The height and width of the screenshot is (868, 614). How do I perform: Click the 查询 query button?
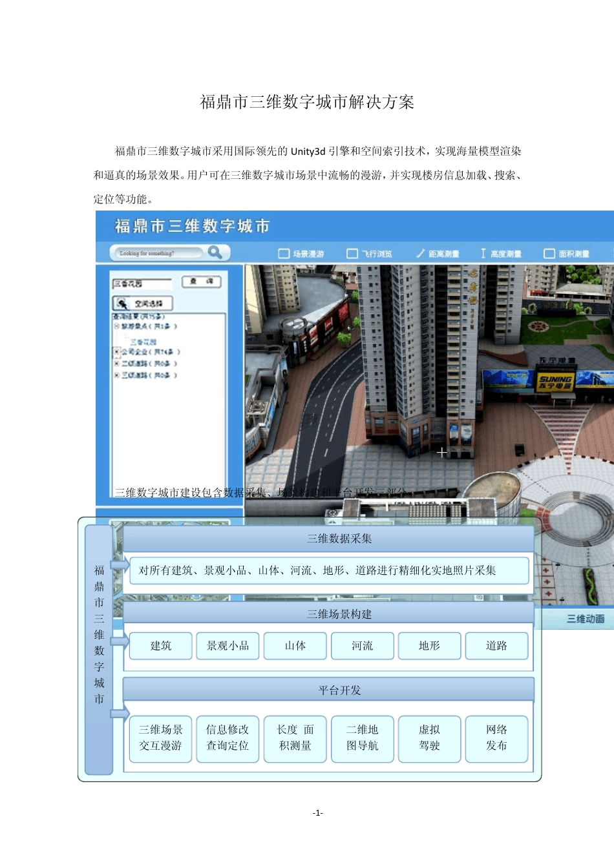[202, 282]
